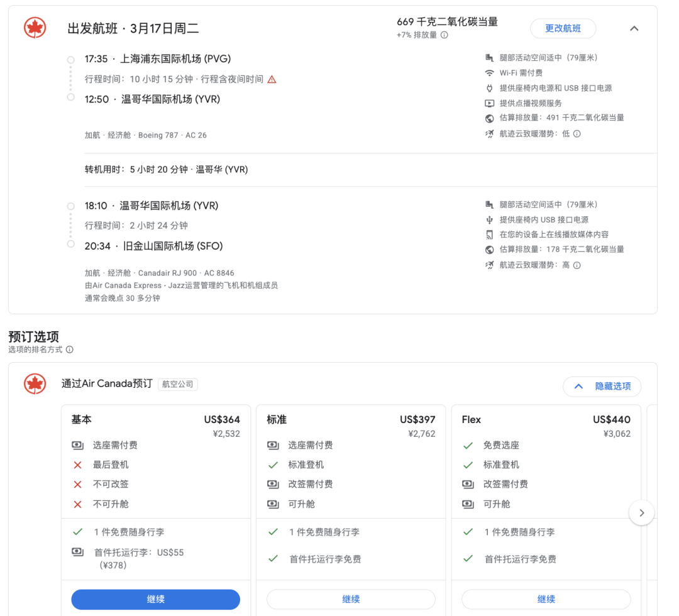Click the Air Canada logo beside 通过Air Canada预订
This screenshot has width=679, height=616.
(x=35, y=383)
